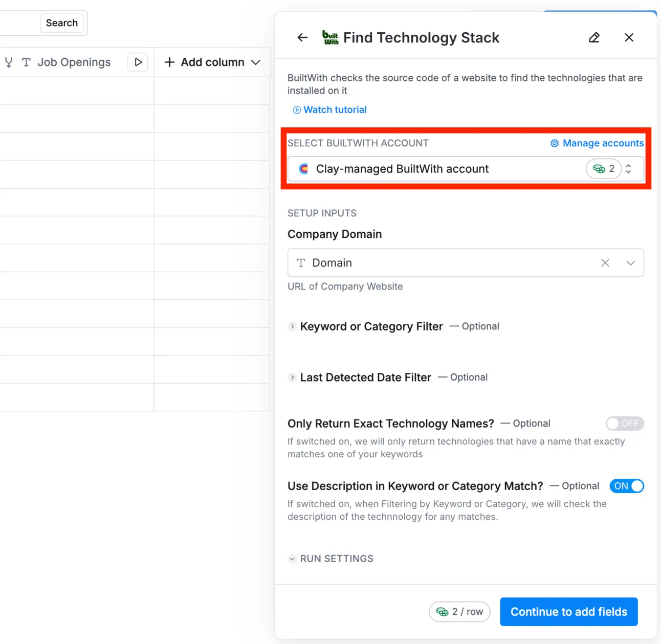Click the gear icon next to Manage accounts
Image resolution: width=661 pixels, height=644 pixels.
[x=555, y=143]
